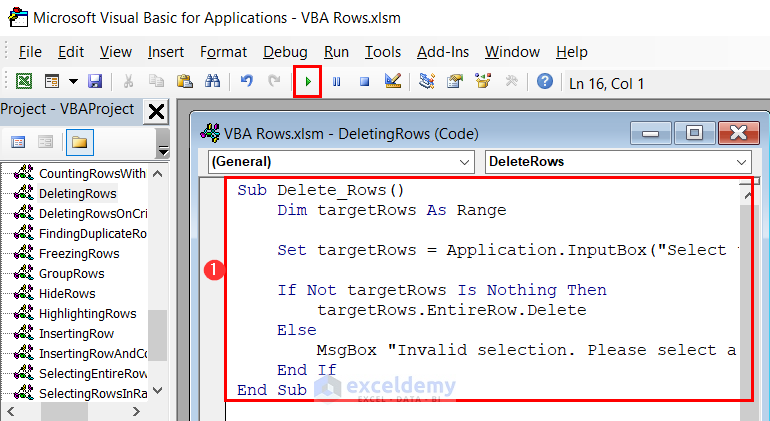This screenshot has width=770, height=421.
Task: Click the Insert UserForm toolbar icon
Action: pos(52,81)
